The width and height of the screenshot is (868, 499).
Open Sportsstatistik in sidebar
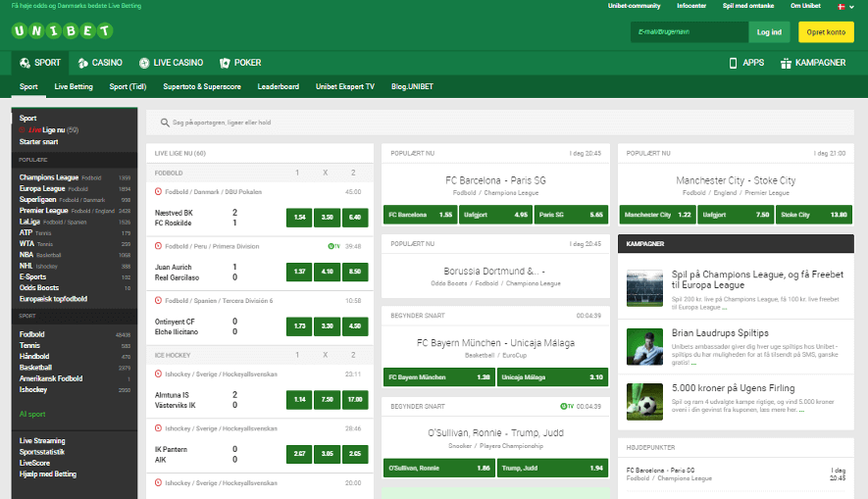(x=42, y=452)
